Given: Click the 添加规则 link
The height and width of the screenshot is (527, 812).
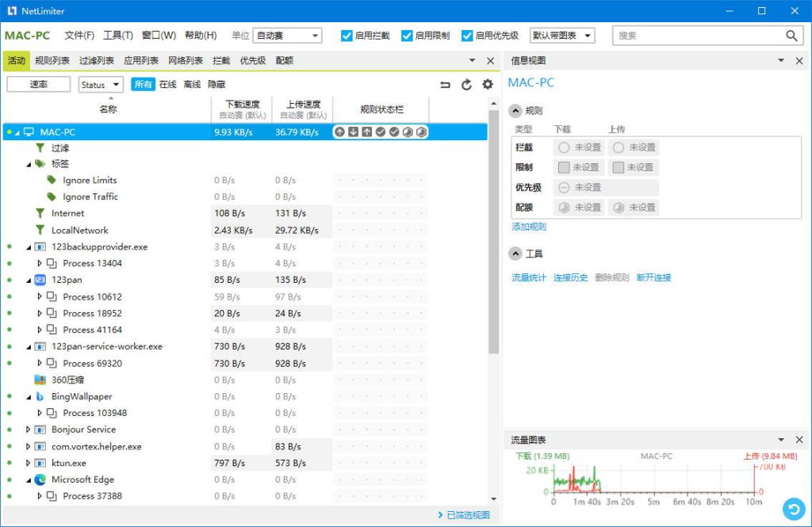Looking at the screenshot, I should (529, 227).
